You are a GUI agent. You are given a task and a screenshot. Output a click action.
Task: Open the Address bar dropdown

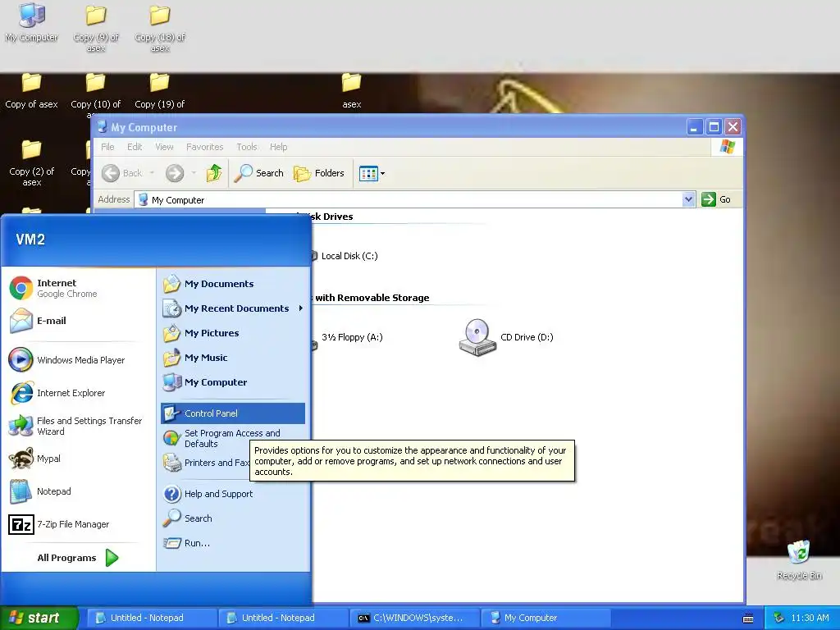(688, 200)
